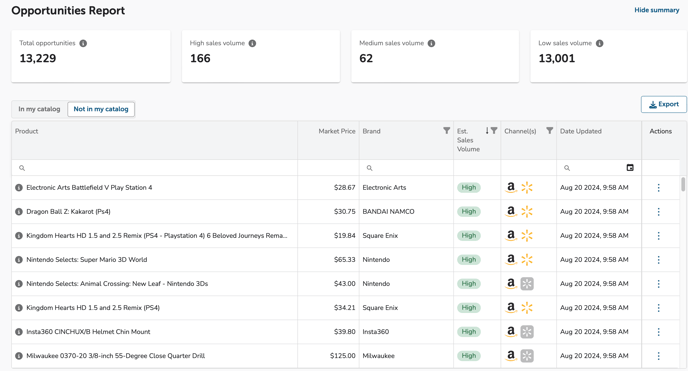Click Amazon icon in Battlefield V row

[511, 188]
